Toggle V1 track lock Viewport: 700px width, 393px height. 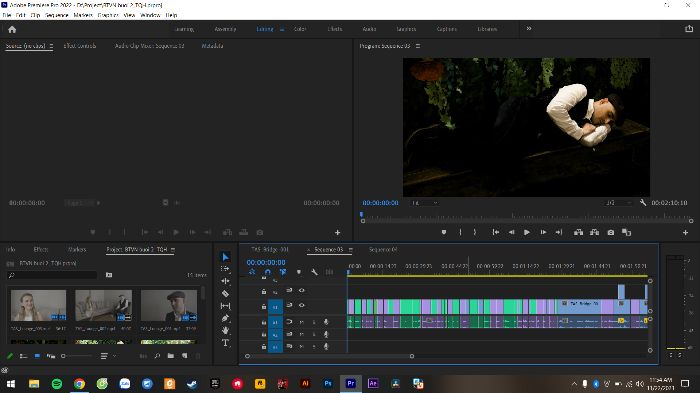pos(264,306)
